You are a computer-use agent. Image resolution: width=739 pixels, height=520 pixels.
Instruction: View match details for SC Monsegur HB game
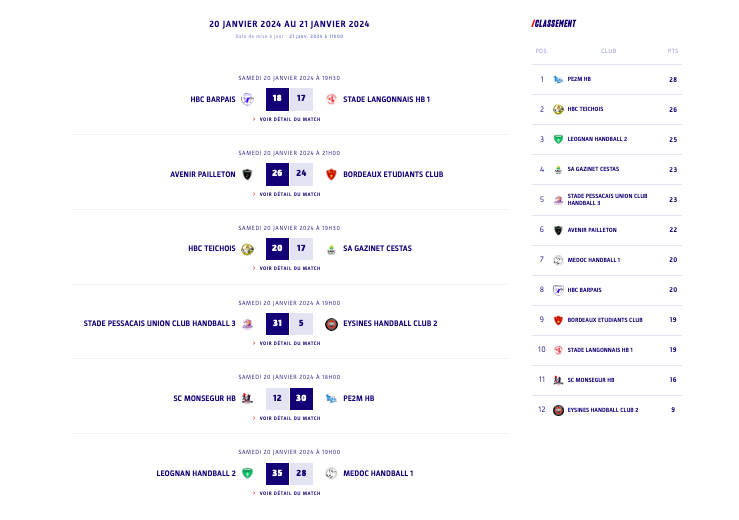pos(287,418)
